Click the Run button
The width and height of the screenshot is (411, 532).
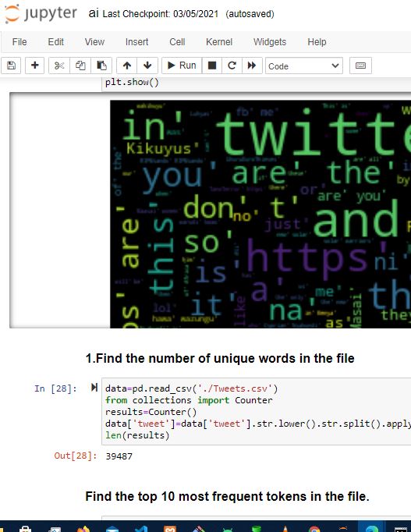[x=182, y=66]
